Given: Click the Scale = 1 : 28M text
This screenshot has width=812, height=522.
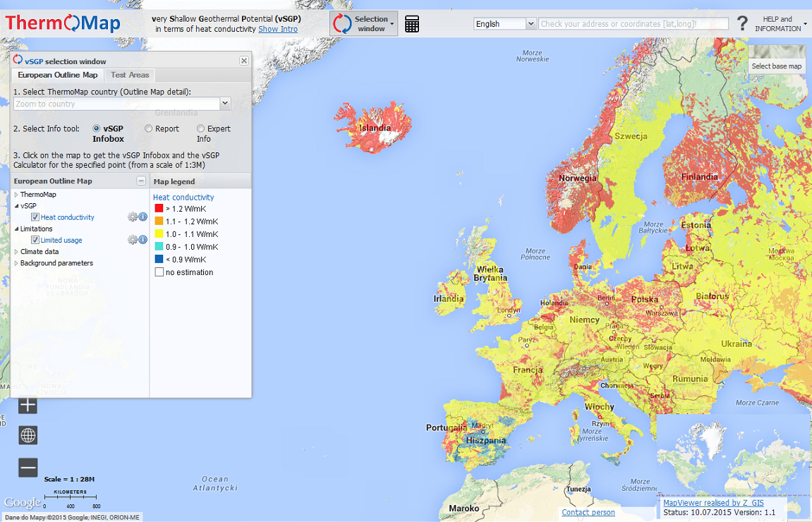Looking at the screenshot, I should pyautogui.click(x=69, y=479).
